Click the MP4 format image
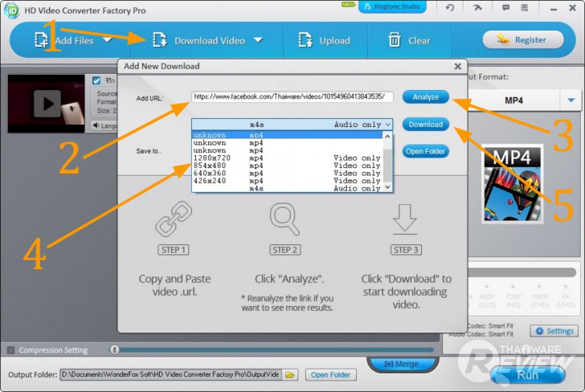 [x=512, y=183]
